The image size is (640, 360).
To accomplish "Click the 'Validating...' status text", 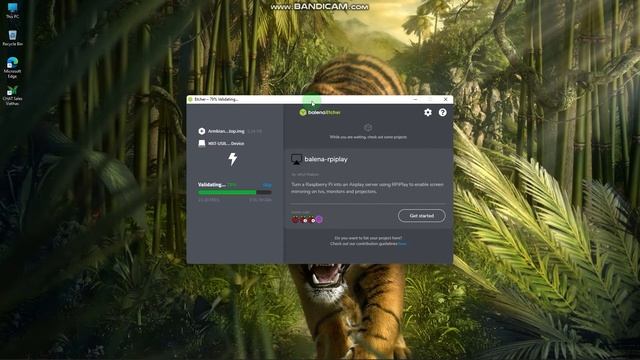I will click(x=212, y=185).
